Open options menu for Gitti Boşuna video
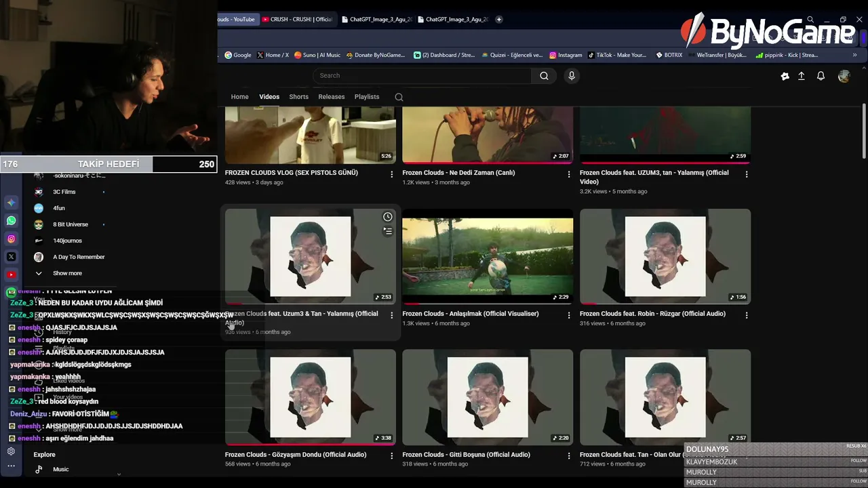Screen dimensions: 868x488 pyautogui.click(x=569, y=456)
